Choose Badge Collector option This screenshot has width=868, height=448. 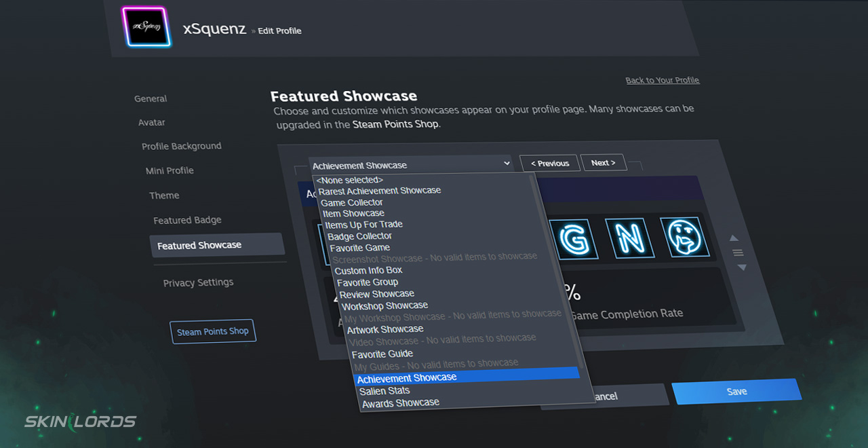coord(359,236)
